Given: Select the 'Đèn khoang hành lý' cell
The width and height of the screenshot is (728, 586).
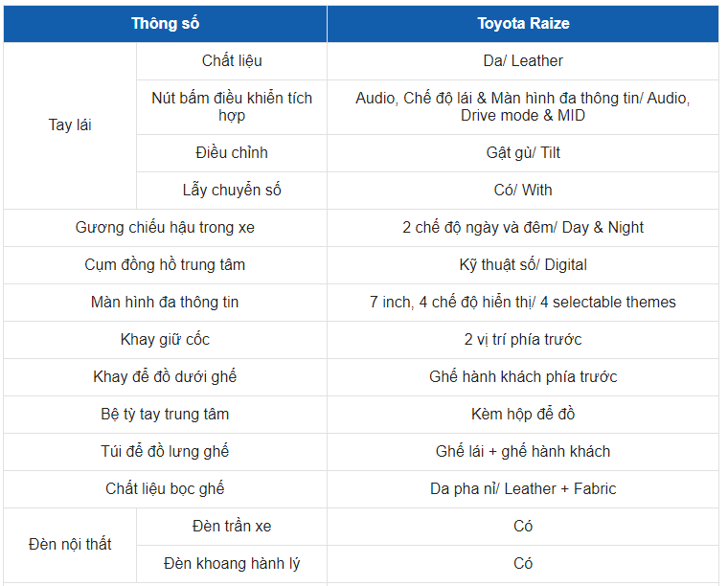Looking at the screenshot, I should [x=232, y=564].
